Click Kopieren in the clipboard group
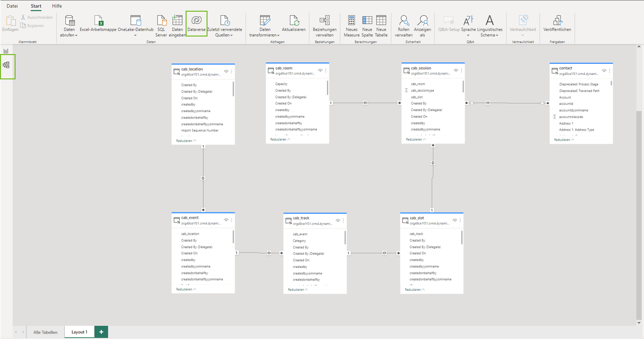Image resolution: width=644 pixels, height=339 pixels. 32,25
